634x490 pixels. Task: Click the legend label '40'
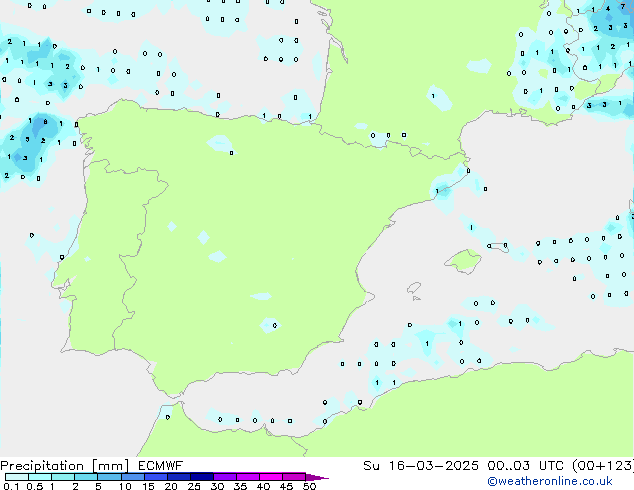coord(263,486)
